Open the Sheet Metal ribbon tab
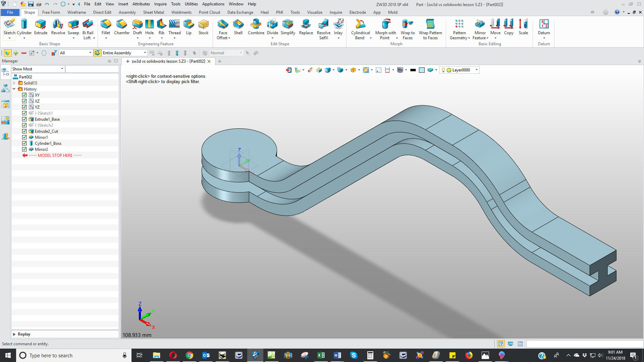 click(153, 12)
